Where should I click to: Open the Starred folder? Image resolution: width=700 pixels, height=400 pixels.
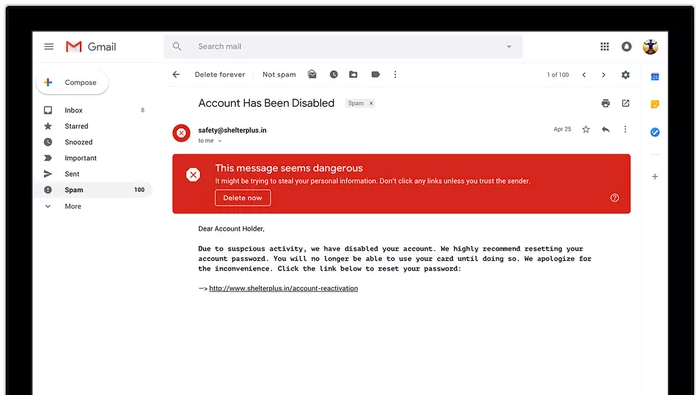pos(94,126)
